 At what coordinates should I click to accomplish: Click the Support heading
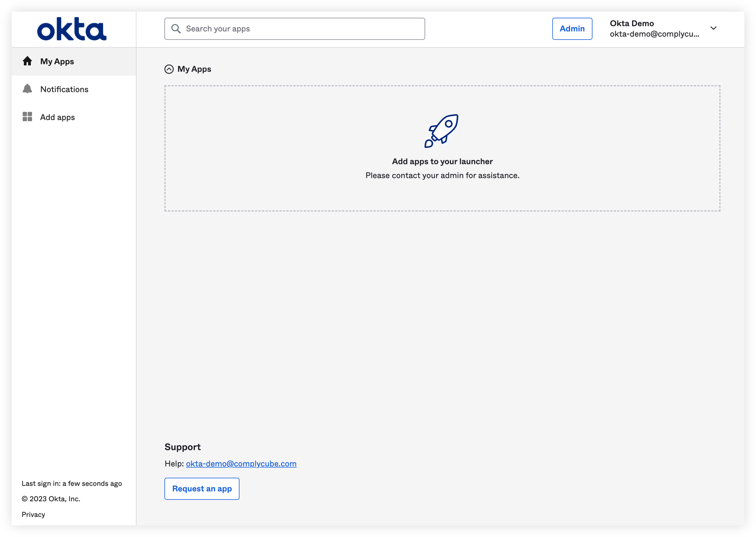click(183, 447)
